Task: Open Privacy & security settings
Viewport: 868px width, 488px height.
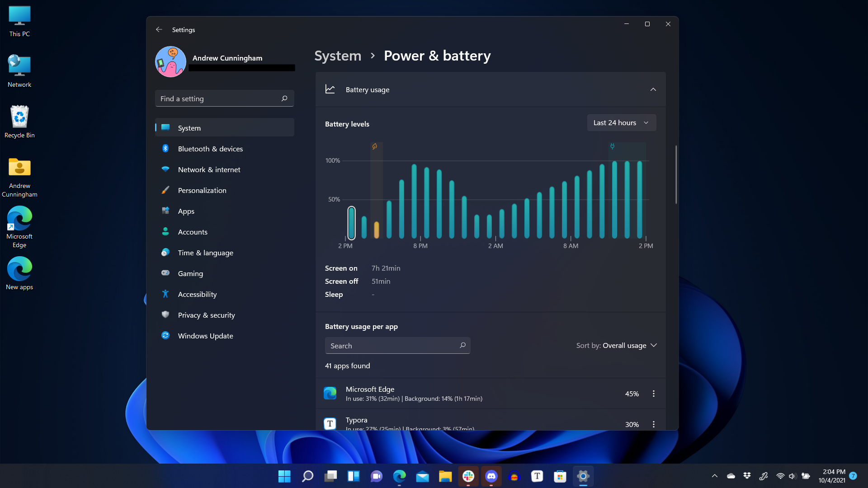Action: [225, 315]
